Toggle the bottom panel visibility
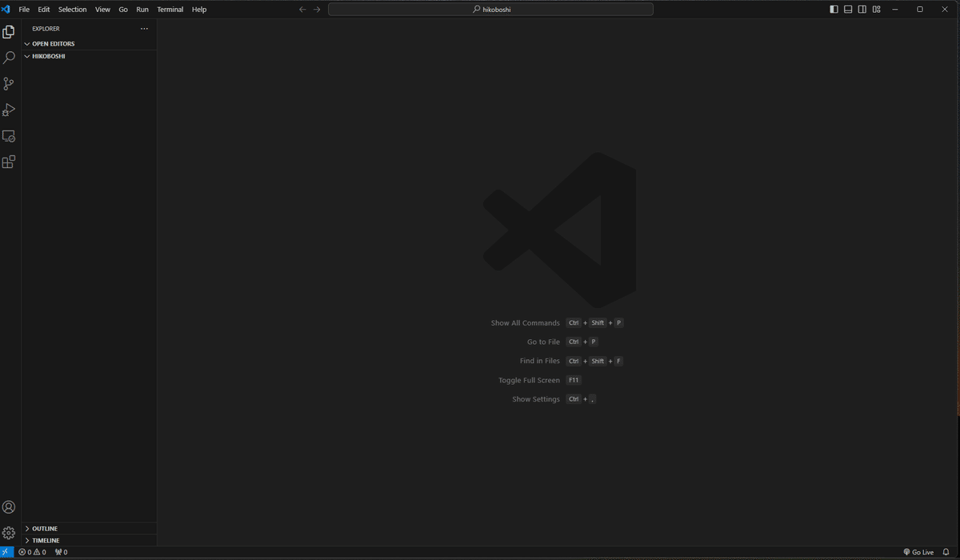The image size is (960, 560). pos(847,9)
